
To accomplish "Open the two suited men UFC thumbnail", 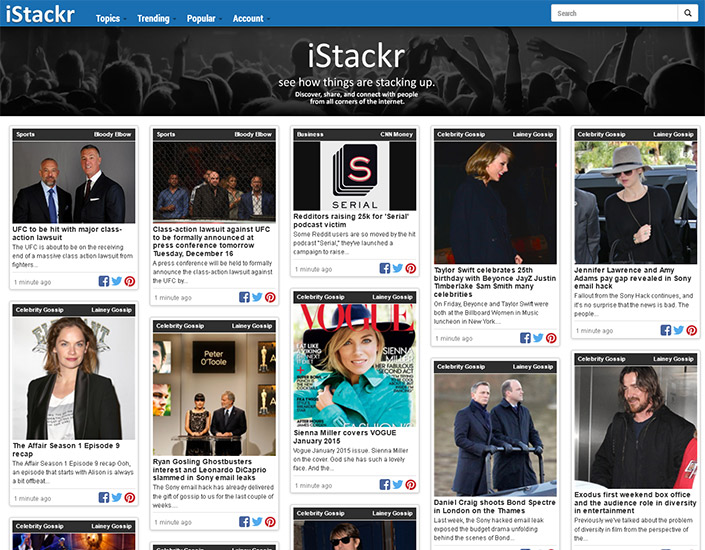I will (74, 182).
